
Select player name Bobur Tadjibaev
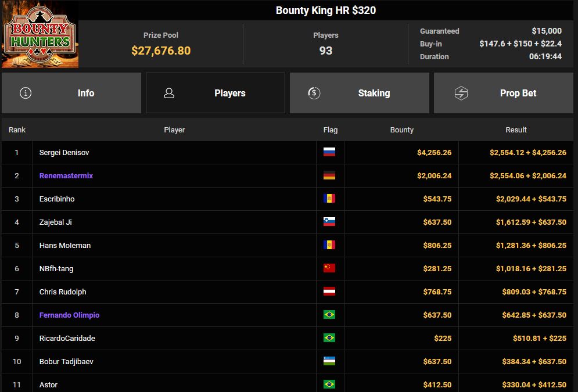tap(66, 361)
